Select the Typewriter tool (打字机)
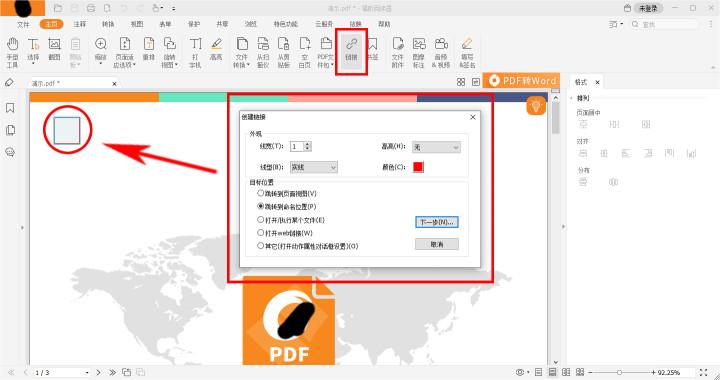The image size is (720, 380). click(x=195, y=52)
